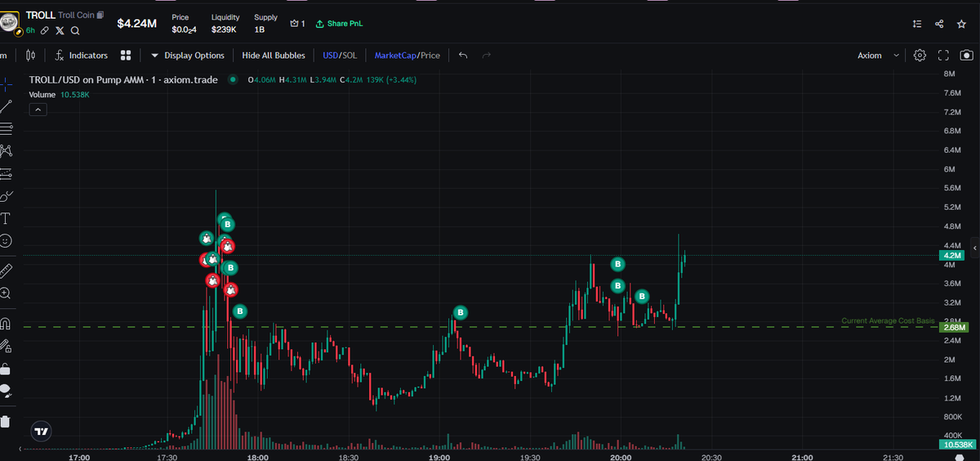
Task: Click the lowest-priced buy bubble near 17:50
Action: 239,311
